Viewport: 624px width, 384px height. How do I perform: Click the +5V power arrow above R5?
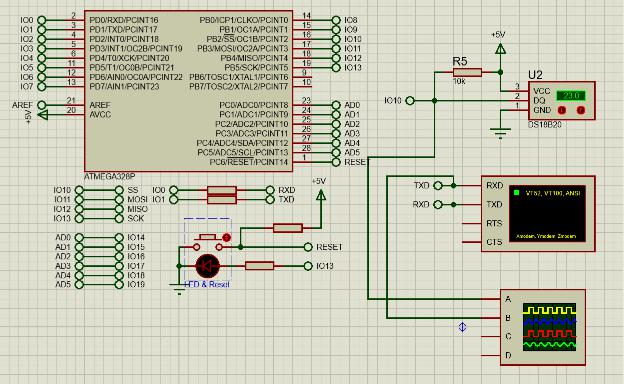(500, 49)
